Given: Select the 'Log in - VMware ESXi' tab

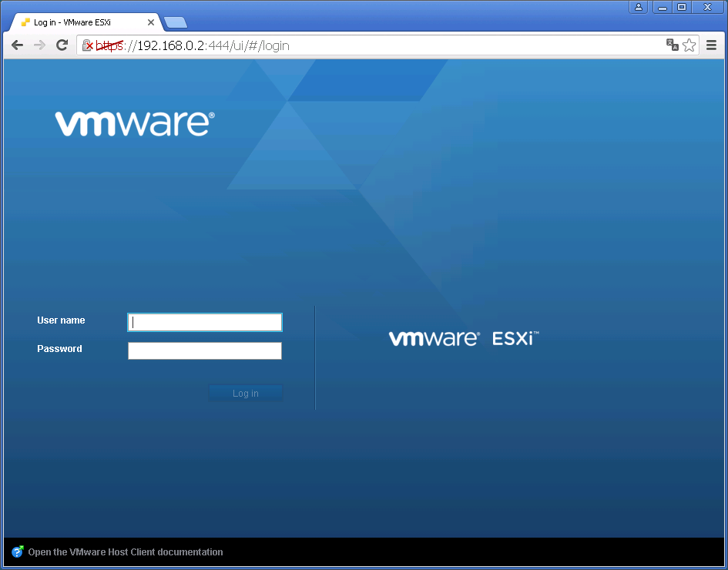Looking at the screenshot, I should [x=86, y=22].
